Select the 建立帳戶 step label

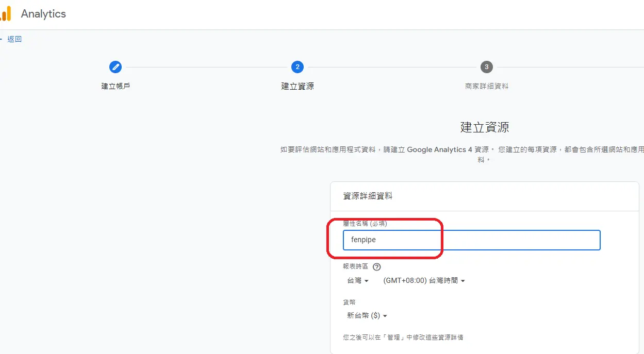pyautogui.click(x=115, y=86)
